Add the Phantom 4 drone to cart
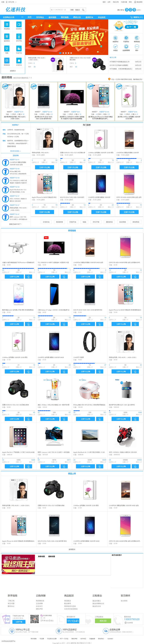Viewport: 144px width, 644px height. pyautogui.click(x=28, y=276)
